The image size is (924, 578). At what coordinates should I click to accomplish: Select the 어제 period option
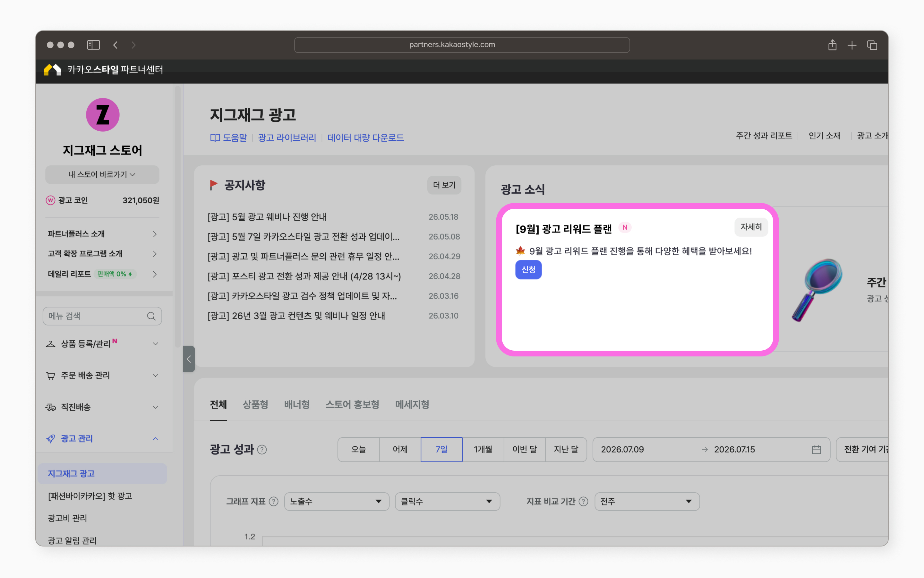pos(400,450)
